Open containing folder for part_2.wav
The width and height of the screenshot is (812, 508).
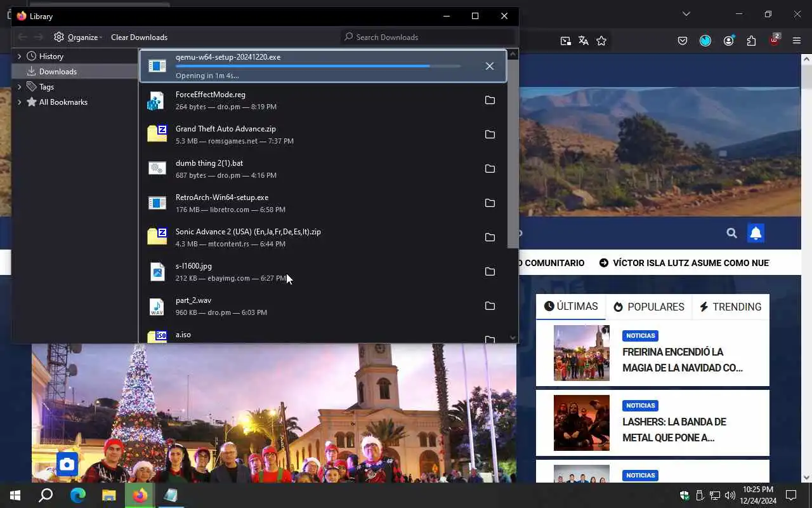coord(490,306)
